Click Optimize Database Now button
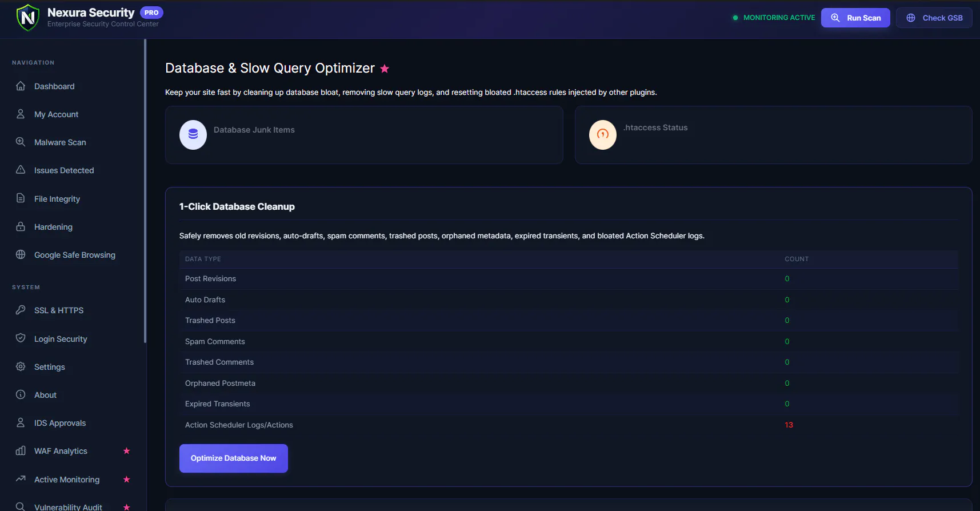This screenshot has width=980, height=511. [234, 458]
